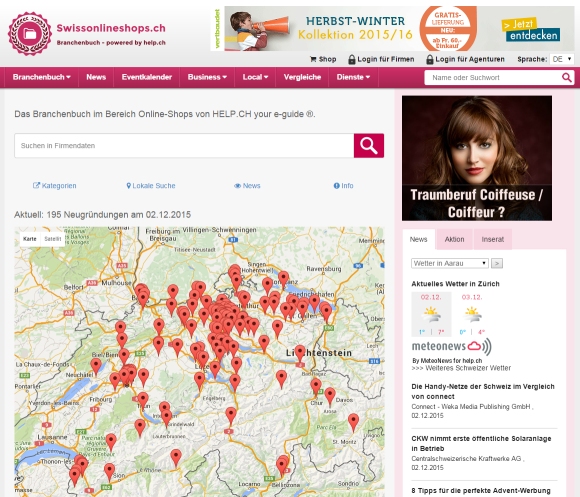Viewport: 580px width, 497px height.
Task: Click lock icon beside Login für Agenturen
Action: [x=429, y=59]
